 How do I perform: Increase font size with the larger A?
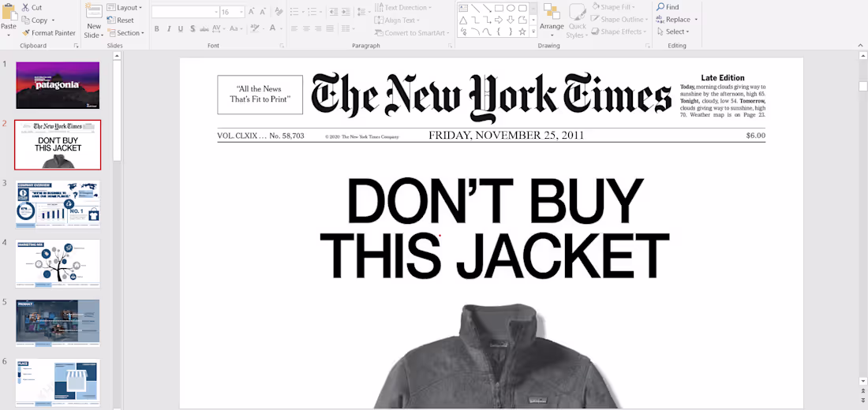tap(252, 12)
